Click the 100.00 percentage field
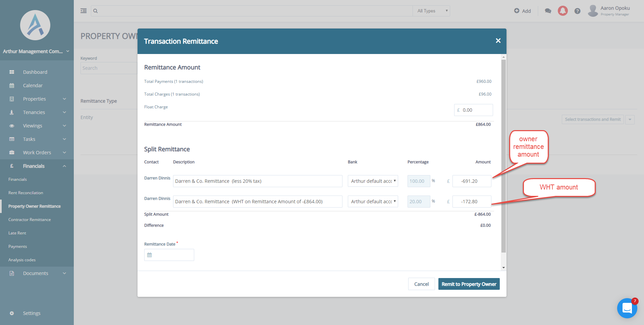This screenshot has height=325, width=644. coord(419,181)
